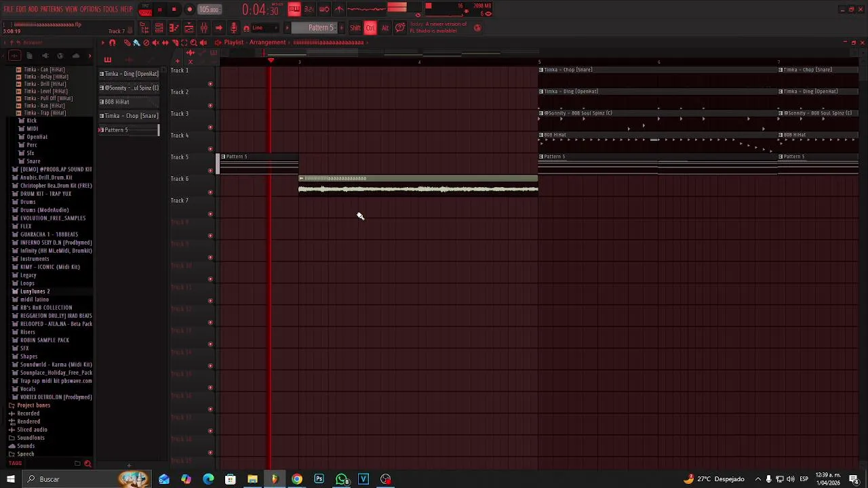The height and width of the screenshot is (488, 868).
Task: Open the OPTIONS menu
Action: coord(90,9)
